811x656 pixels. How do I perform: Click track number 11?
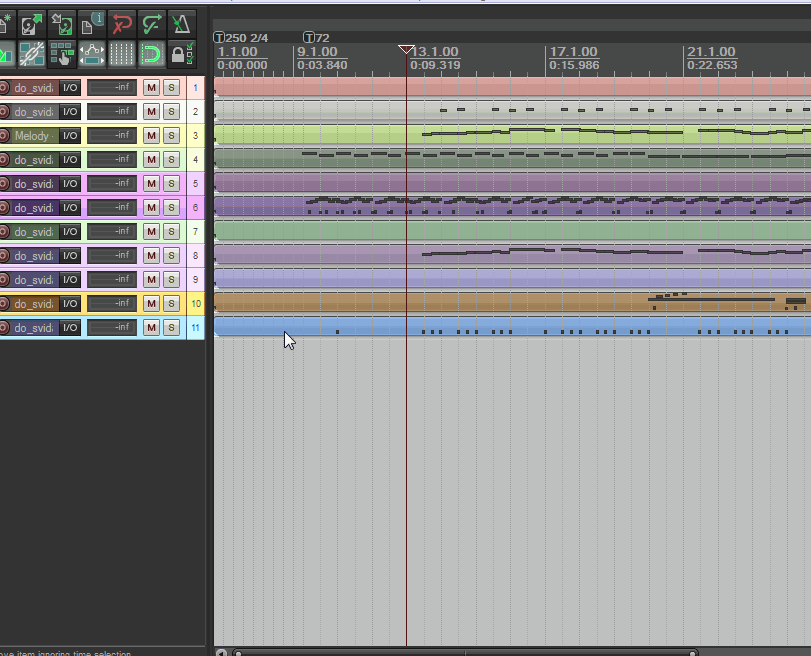tap(196, 327)
